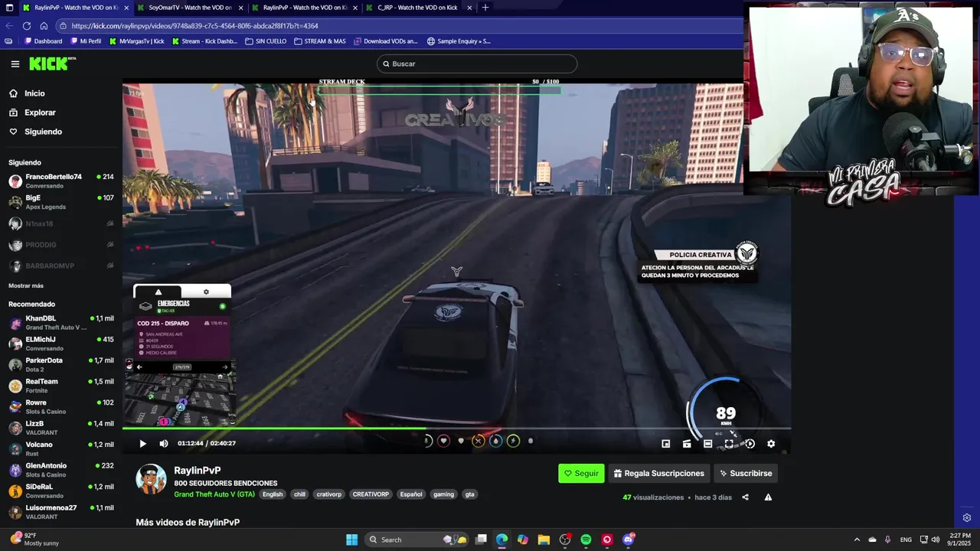This screenshot has width=980, height=551.
Task: Click the video progress bar
Action: point(456,429)
